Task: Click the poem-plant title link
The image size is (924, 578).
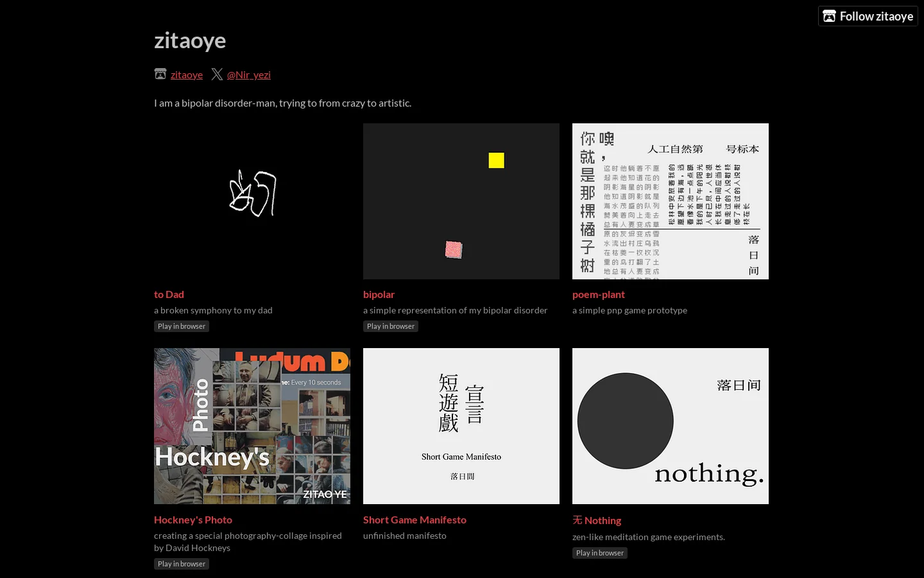Action: [599, 294]
